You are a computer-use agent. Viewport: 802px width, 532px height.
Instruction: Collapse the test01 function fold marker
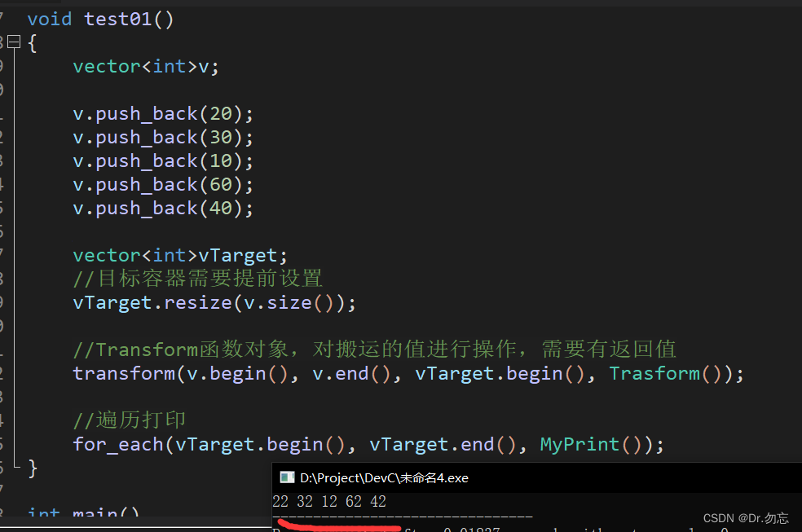coord(15,42)
